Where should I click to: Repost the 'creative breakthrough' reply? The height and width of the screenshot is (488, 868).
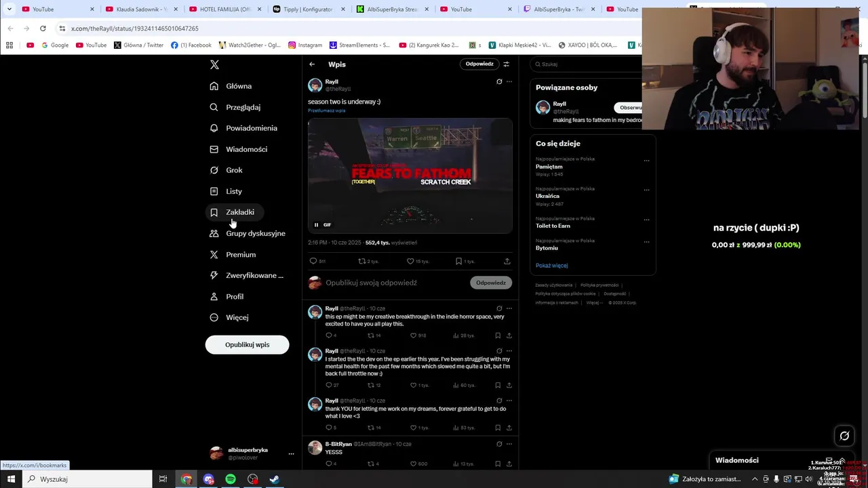[370, 335]
